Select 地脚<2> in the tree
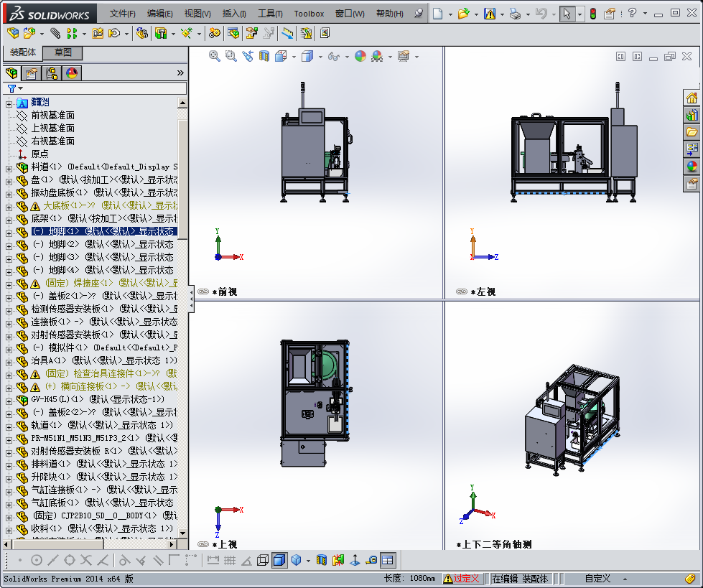The width and height of the screenshot is (703, 588). coord(103,244)
